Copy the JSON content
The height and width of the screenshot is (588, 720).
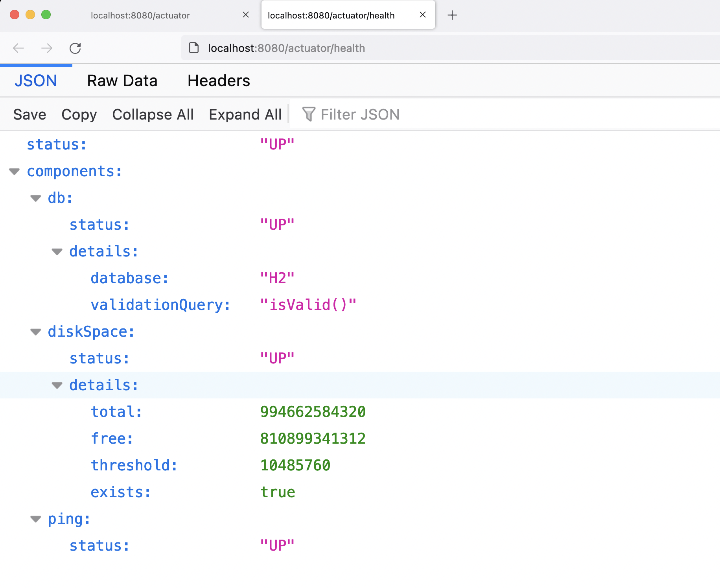[x=79, y=114]
